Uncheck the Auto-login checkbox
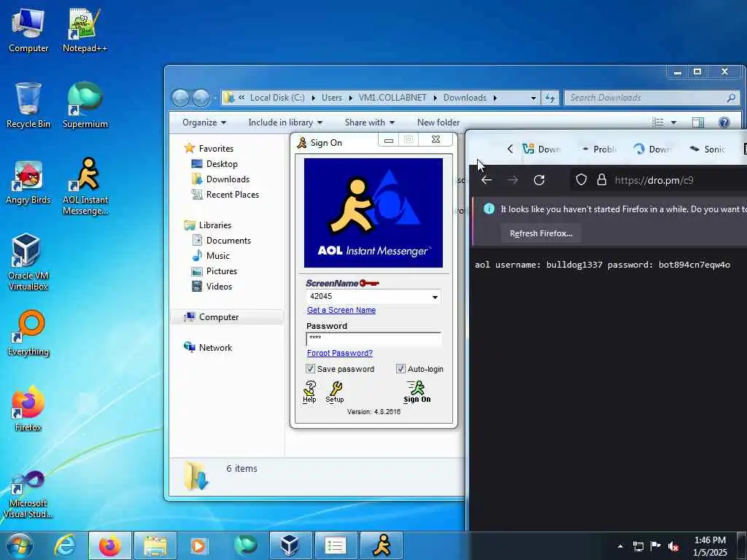Image resolution: width=747 pixels, height=560 pixels. click(400, 368)
